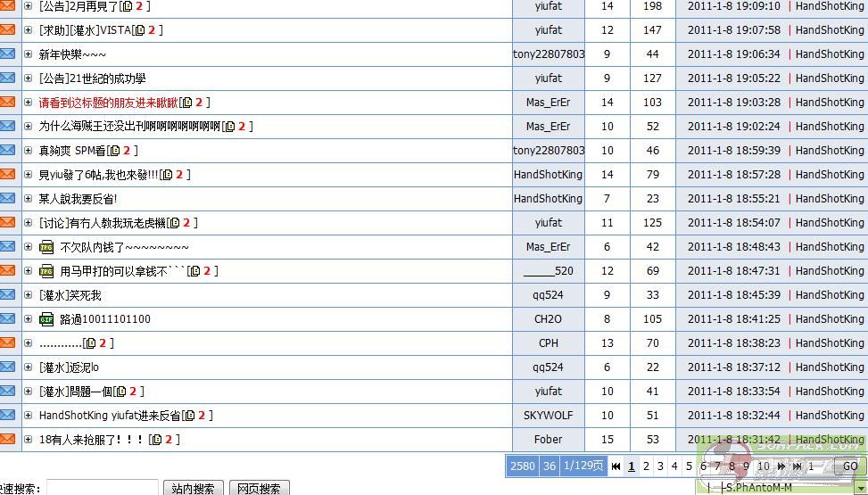The height and width of the screenshot is (495, 868).
Task: Click the JPG attachment icon next to '不欠队内钱了'
Action: (46, 247)
